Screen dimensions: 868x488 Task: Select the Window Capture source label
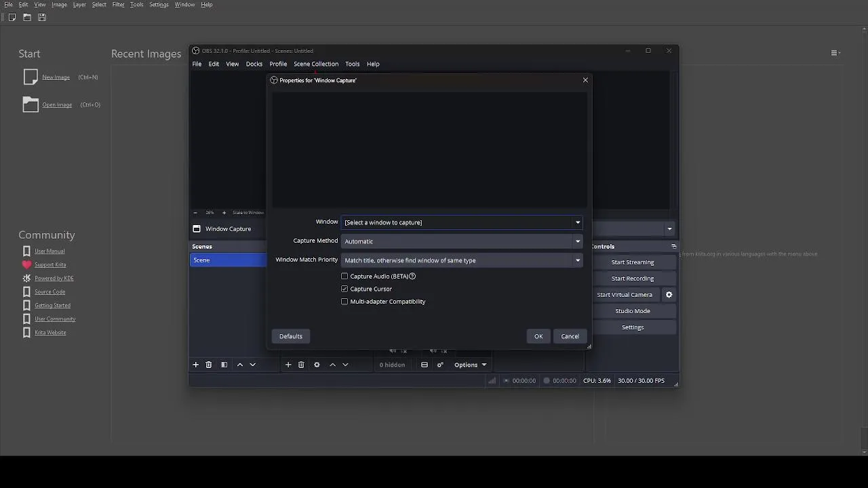click(x=228, y=229)
